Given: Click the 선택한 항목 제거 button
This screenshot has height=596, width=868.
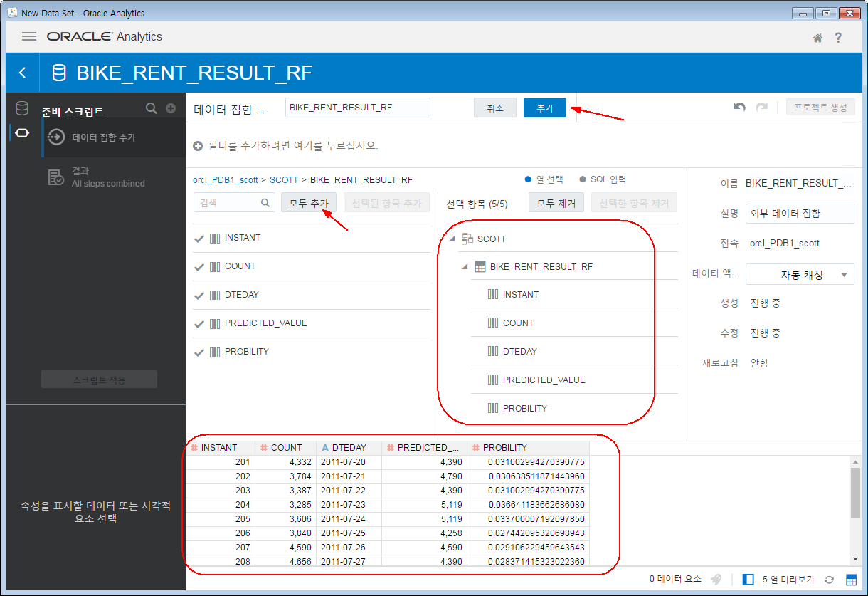Looking at the screenshot, I should pyautogui.click(x=635, y=203).
